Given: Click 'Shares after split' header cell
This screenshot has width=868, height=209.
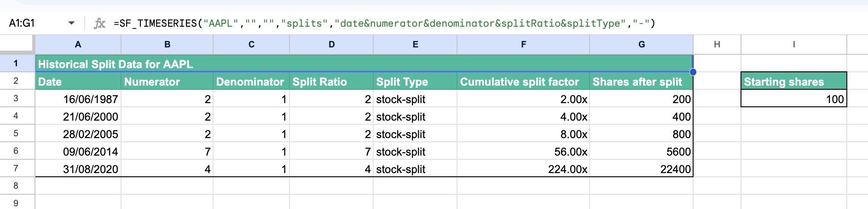Looking at the screenshot, I should click(x=642, y=81).
